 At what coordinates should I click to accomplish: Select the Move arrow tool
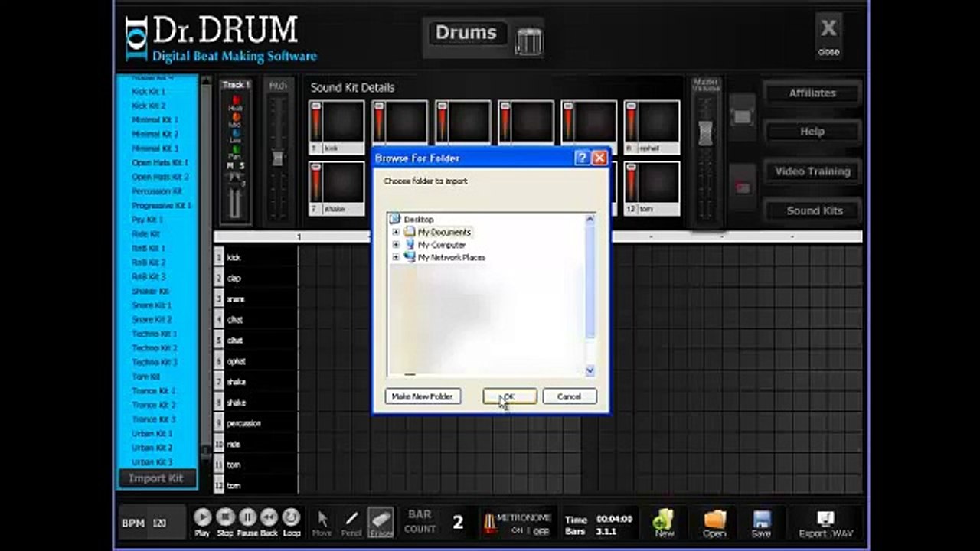point(322,523)
